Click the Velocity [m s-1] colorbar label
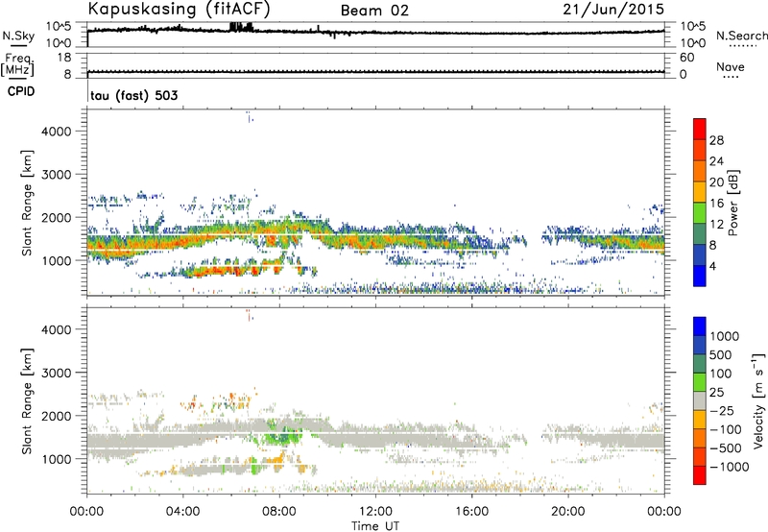This screenshot has height=532, width=768. coord(758,400)
